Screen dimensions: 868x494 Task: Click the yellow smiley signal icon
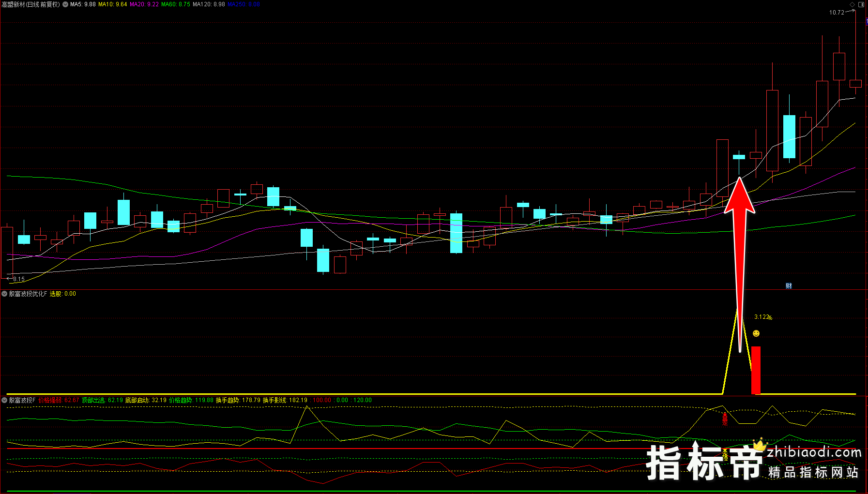pyautogui.click(x=756, y=333)
